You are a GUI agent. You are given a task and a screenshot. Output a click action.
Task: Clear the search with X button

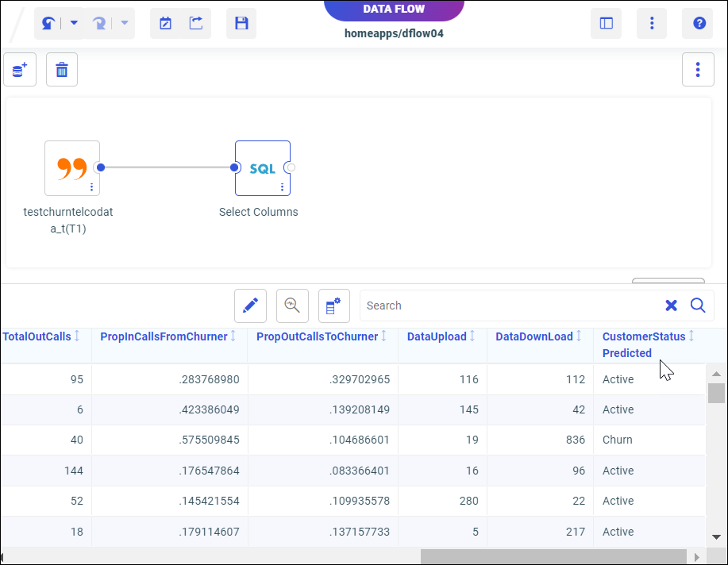(x=671, y=306)
